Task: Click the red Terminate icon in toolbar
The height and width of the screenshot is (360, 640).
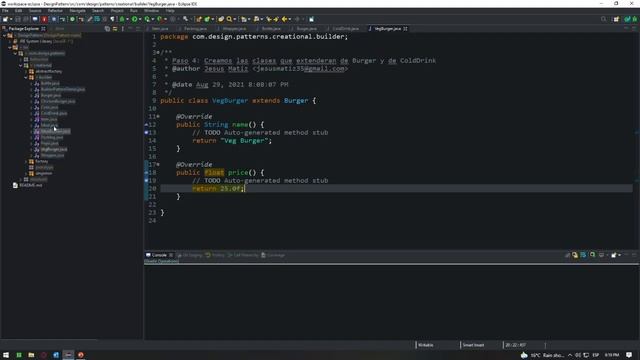Action: 44,19
